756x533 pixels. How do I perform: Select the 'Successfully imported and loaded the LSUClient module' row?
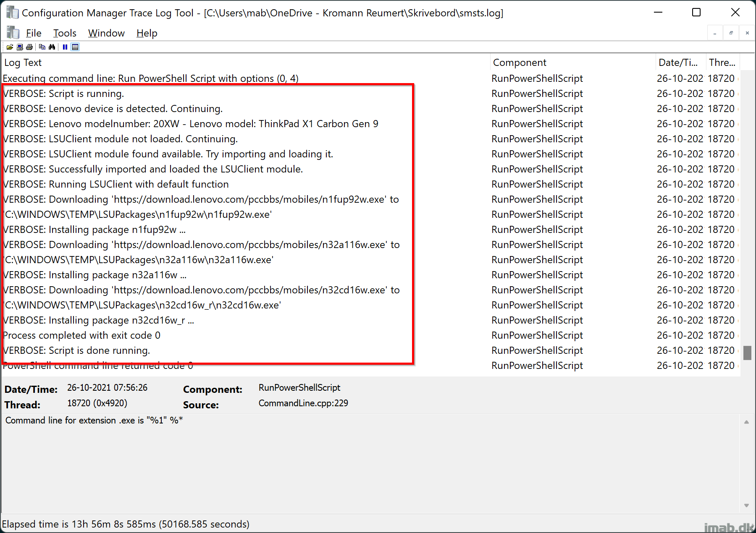click(370, 169)
